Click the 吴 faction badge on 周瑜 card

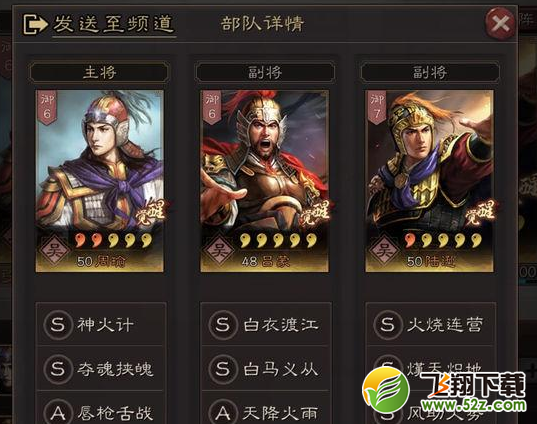[54, 251]
